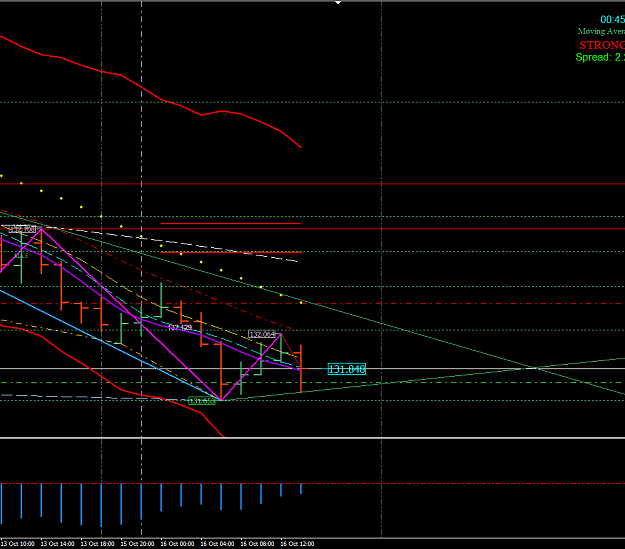Select the 132.064 swing high label
This screenshot has width=625, height=549.
tap(262, 334)
